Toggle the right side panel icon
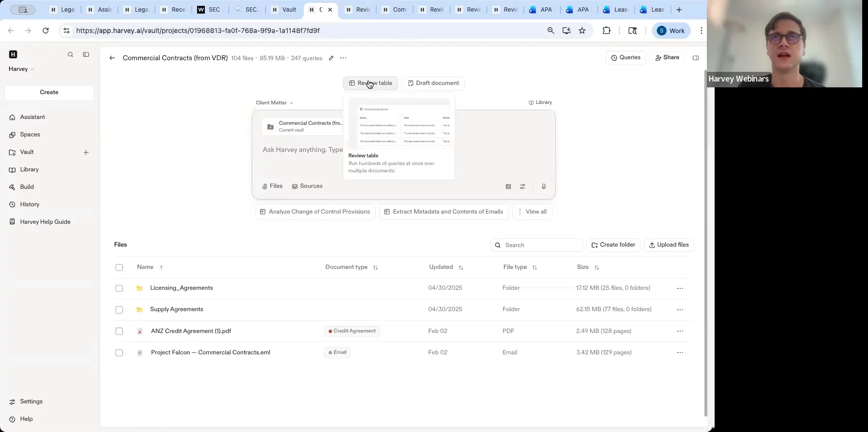 pyautogui.click(x=695, y=58)
